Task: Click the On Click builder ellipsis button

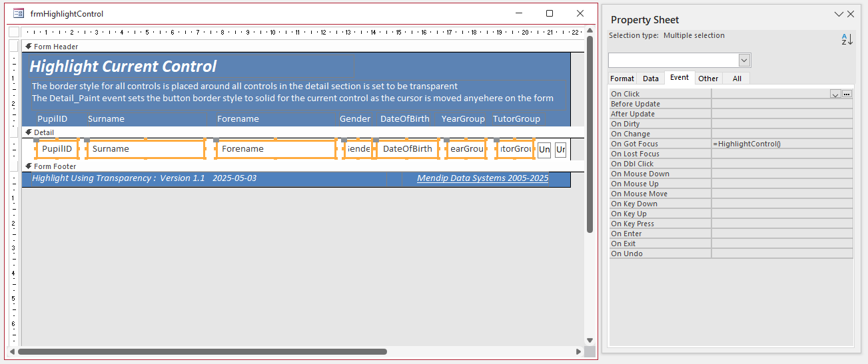Action: 847,94
